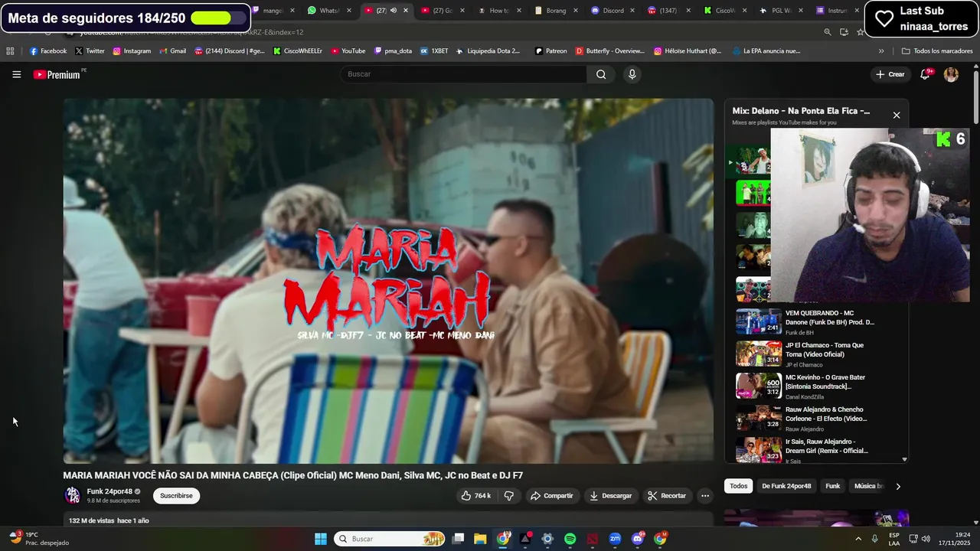Image resolution: width=980 pixels, height=551 pixels.
Task: Mute the playing YouTube tab speaker icon
Action: (x=394, y=11)
